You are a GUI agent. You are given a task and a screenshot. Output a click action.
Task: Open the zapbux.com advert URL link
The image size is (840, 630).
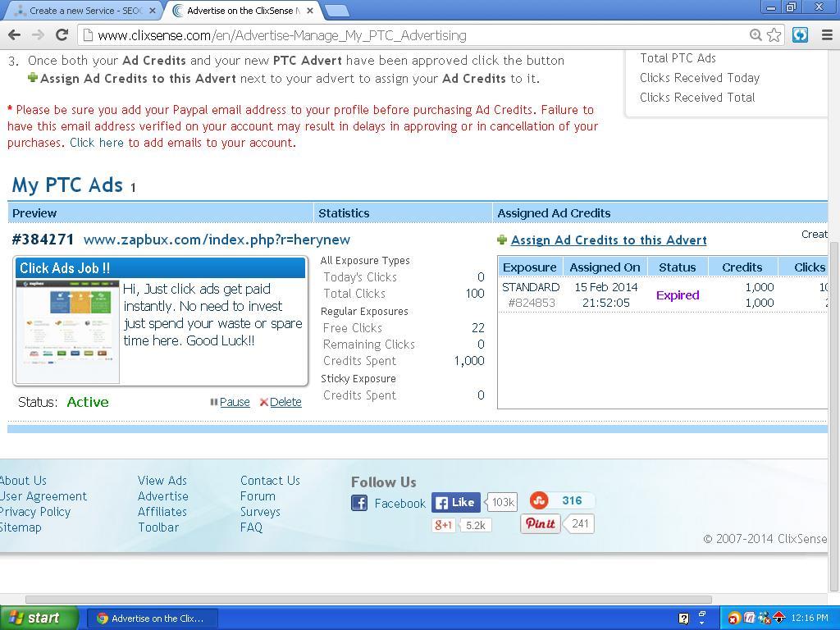[x=217, y=240]
